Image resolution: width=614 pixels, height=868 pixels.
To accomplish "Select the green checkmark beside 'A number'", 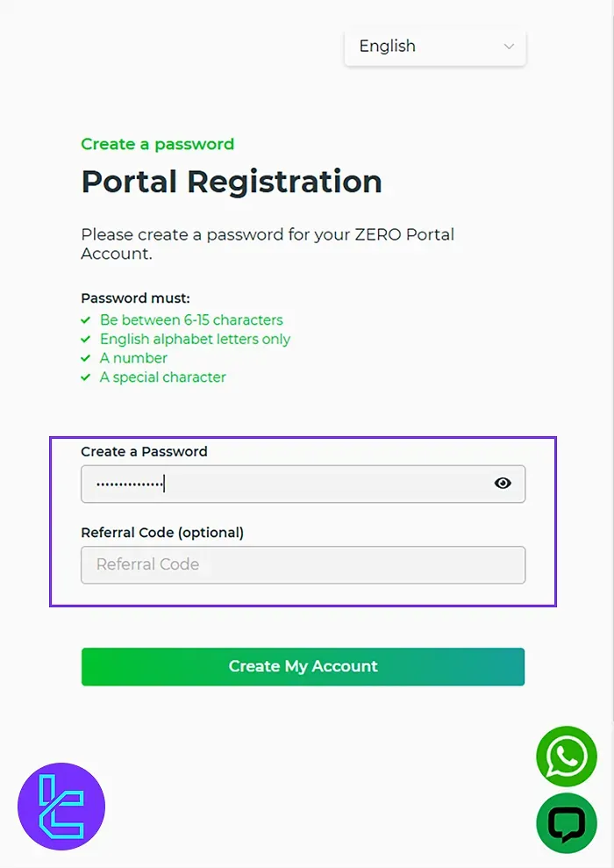I will [85, 358].
